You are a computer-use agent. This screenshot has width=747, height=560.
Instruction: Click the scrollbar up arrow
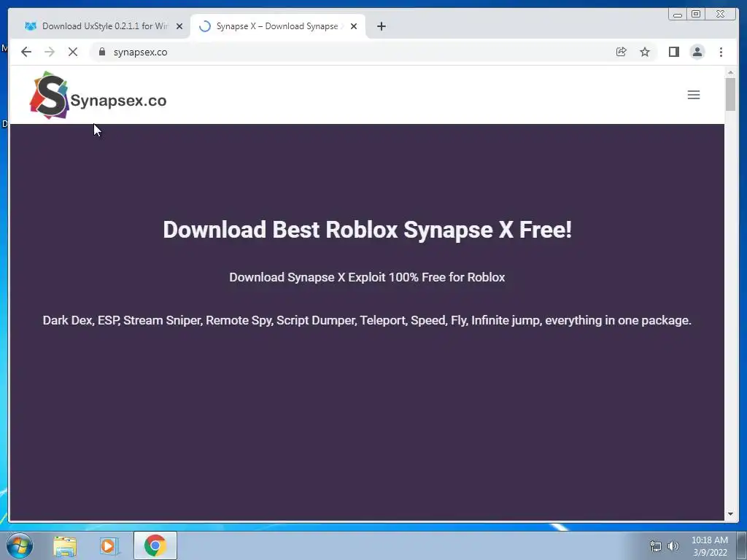(x=730, y=72)
